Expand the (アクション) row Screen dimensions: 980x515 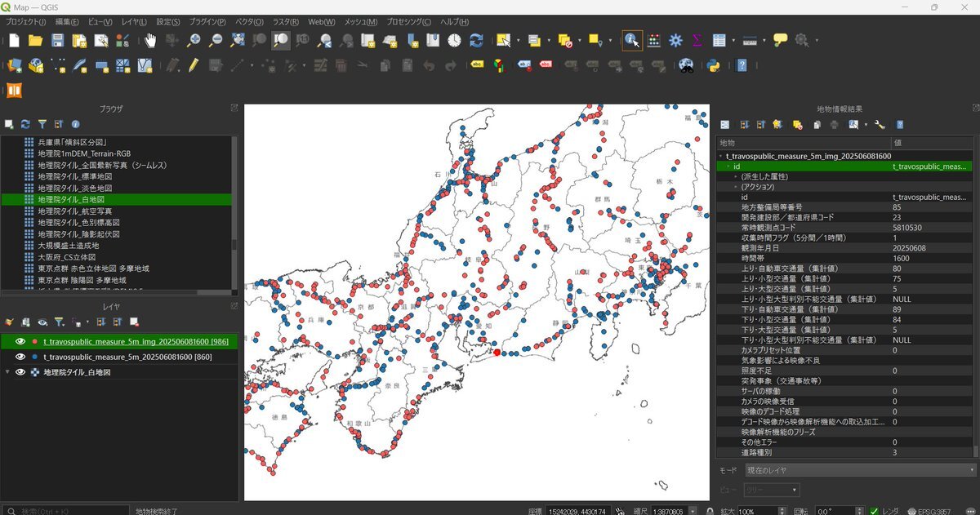click(x=735, y=187)
